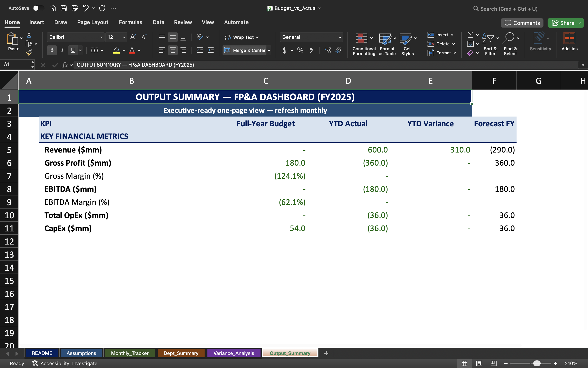Click the Increase Indent icon
This screenshot has height=368, width=588.
[211, 50]
